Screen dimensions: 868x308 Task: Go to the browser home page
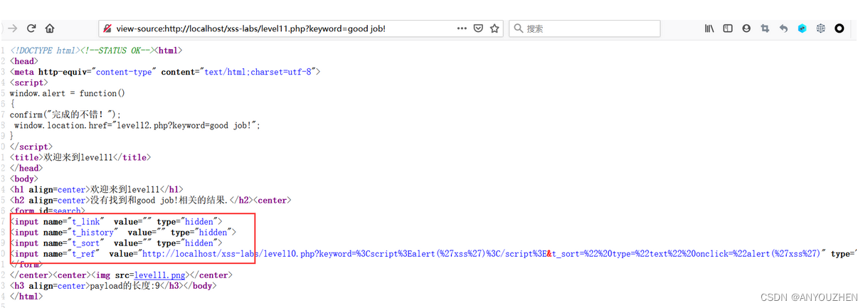[50, 28]
